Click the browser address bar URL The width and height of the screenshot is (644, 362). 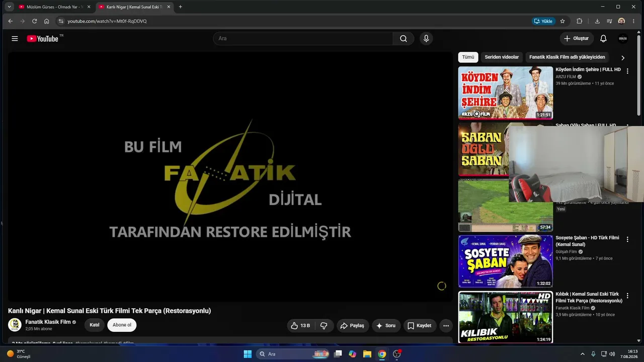tap(107, 21)
